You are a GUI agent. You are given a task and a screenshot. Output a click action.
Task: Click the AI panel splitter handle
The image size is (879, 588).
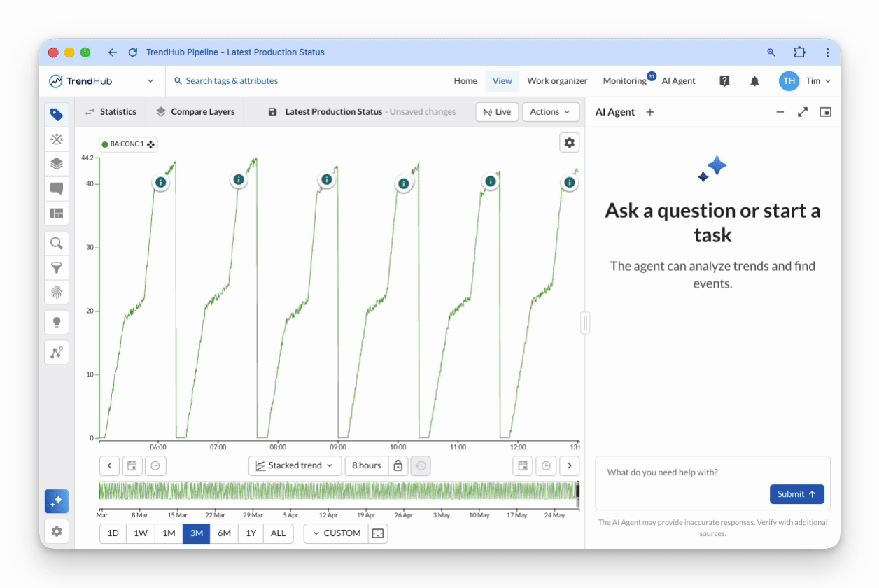pyautogui.click(x=585, y=323)
